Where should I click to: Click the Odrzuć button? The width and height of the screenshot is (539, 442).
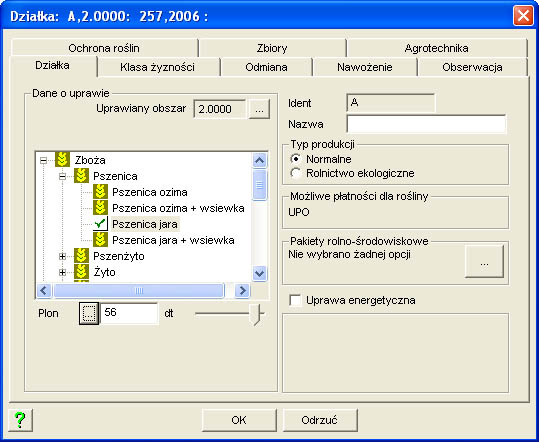point(319,420)
